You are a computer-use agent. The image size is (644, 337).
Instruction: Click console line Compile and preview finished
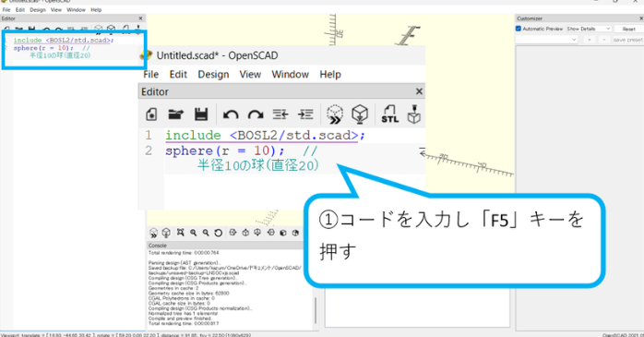click(x=180, y=319)
